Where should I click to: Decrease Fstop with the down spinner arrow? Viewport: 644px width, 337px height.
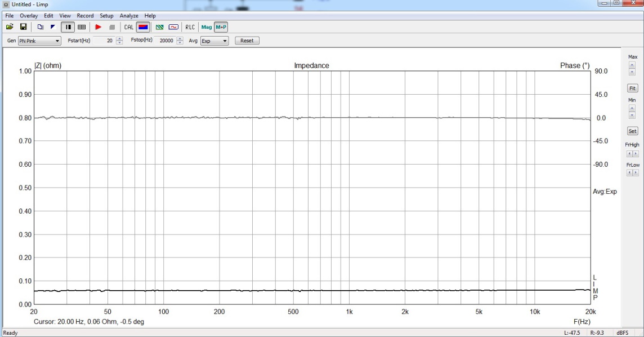(x=180, y=43)
